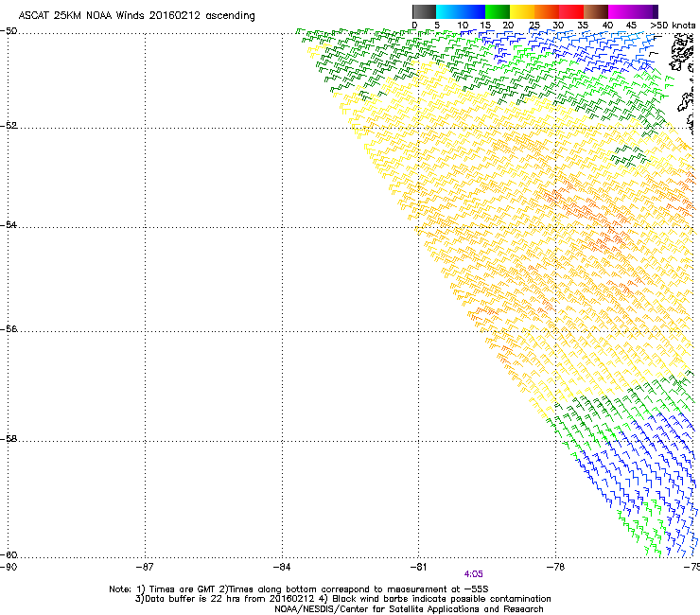Click the -78 longitude axis label

coord(556,567)
